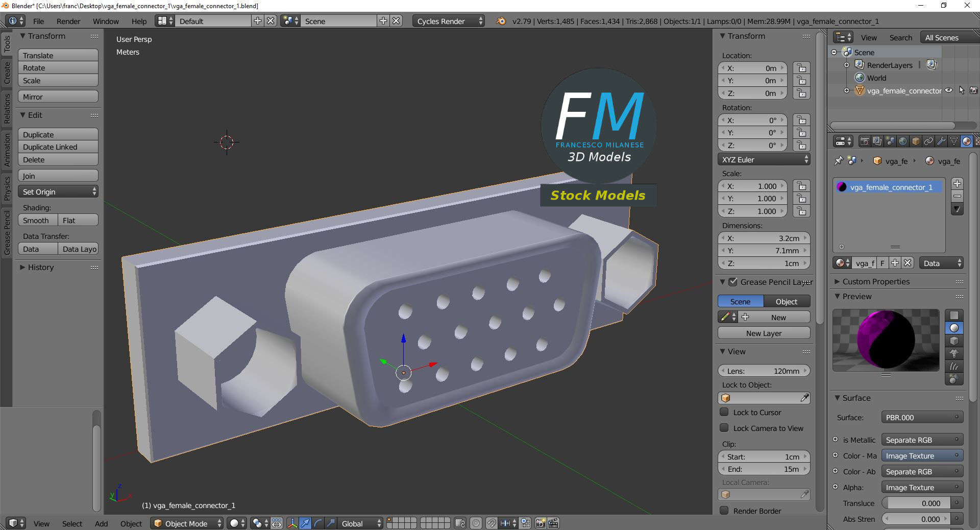This screenshot has height=530, width=980.
Task: Lock Scale Y value
Action: pos(802,199)
